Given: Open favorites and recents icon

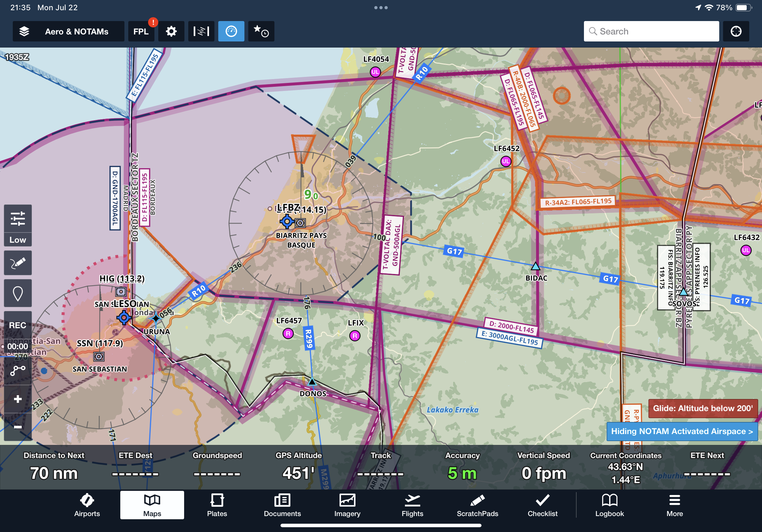Looking at the screenshot, I should coord(261,32).
